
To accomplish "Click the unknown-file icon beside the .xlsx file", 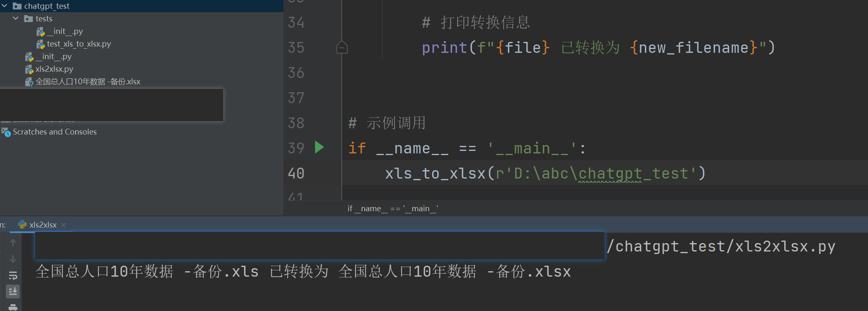I will click(29, 82).
